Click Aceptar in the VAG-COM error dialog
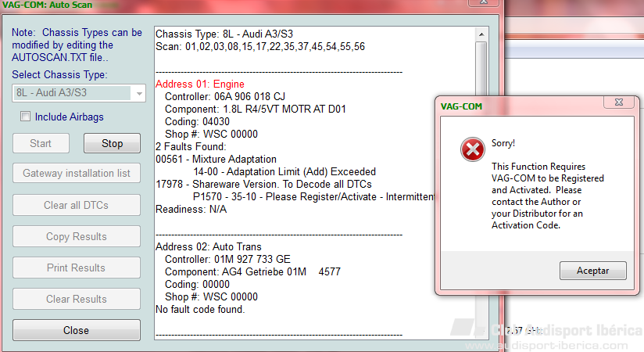The width and height of the screenshot is (644, 352). point(592,271)
